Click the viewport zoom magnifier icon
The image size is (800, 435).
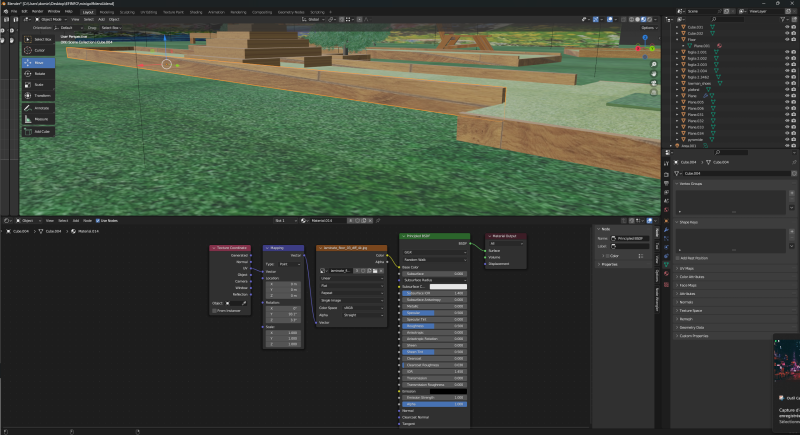click(x=654, y=65)
